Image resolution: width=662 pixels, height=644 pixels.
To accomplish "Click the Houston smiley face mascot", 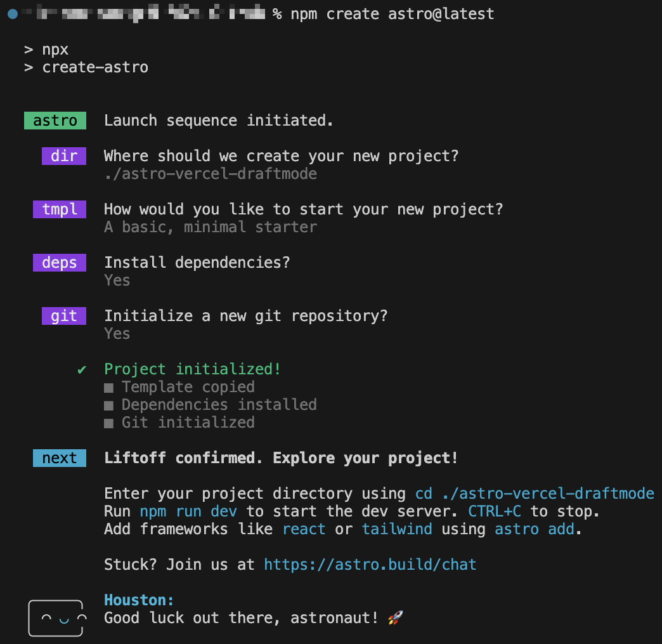I will [x=56, y=618].
